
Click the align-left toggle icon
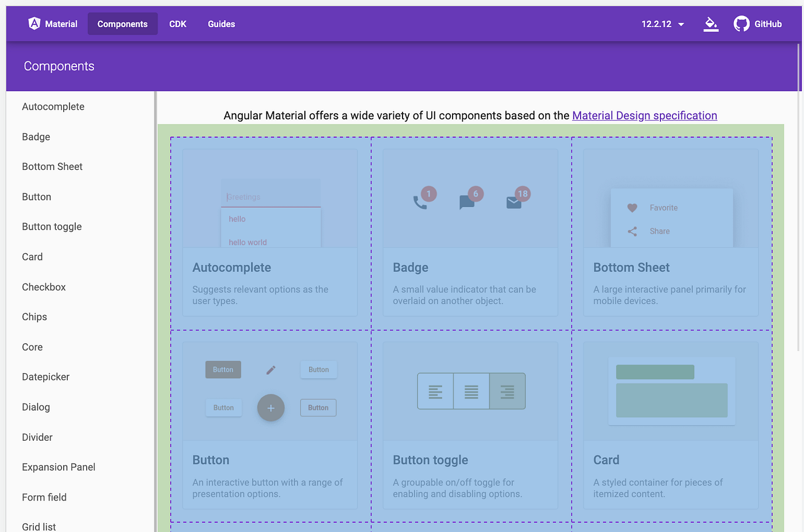435,391
